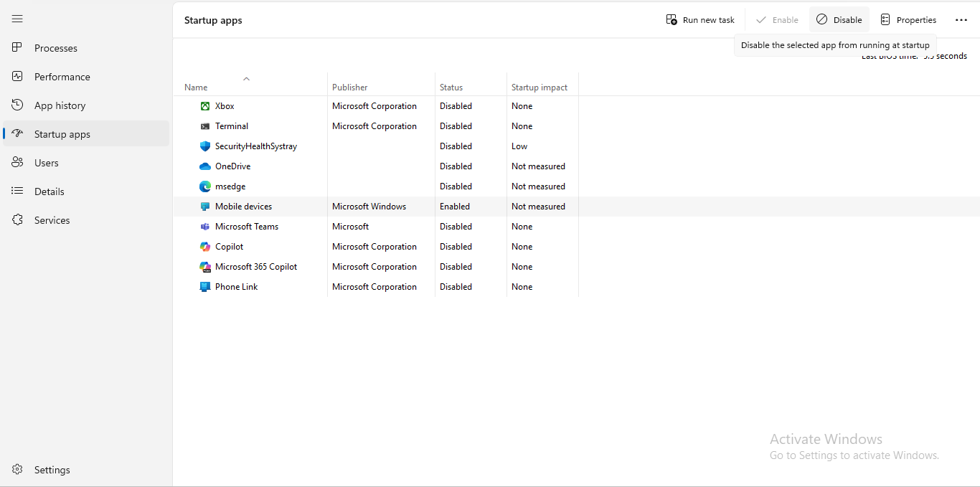This screenshot has width=980, height=487.
Task: Select the Microsoft 365 Copilot row
Action: click(256, 267)
